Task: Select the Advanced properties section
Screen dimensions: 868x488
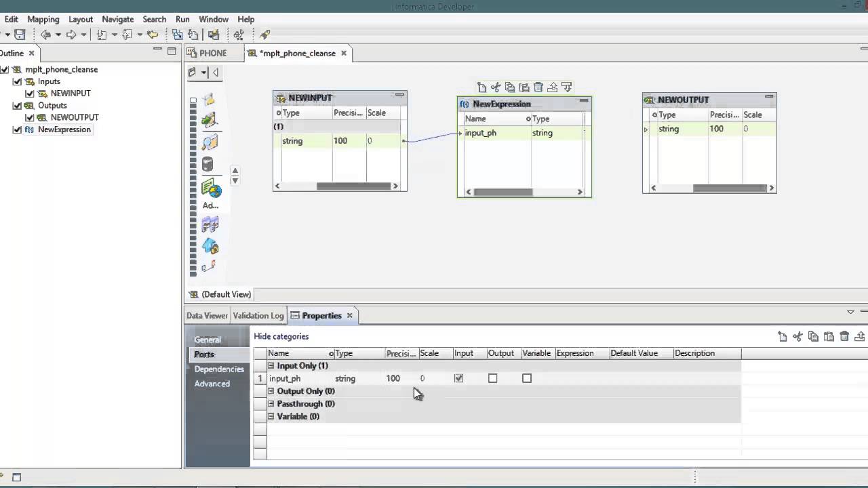Action: click(x=212, y=384)
